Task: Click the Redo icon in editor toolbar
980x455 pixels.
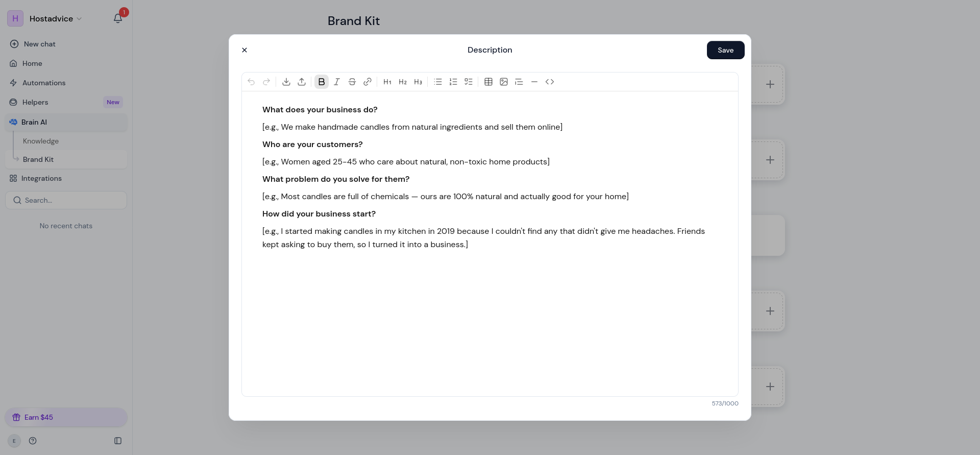Action: click(266, 82)
